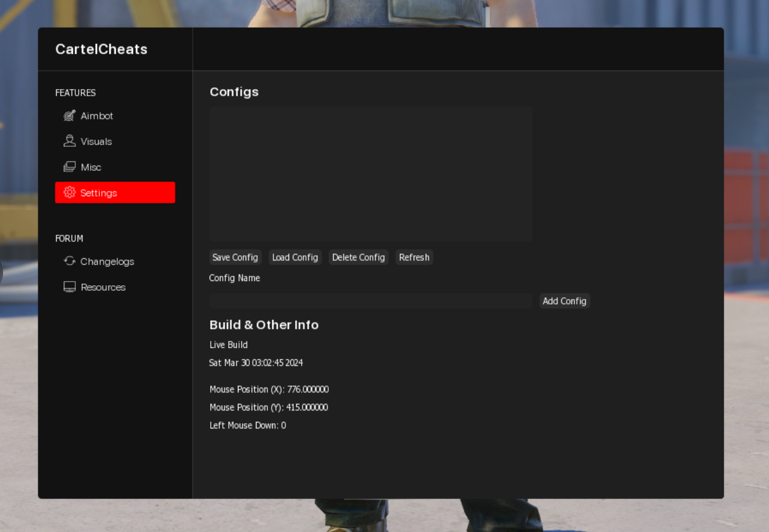Open Changelogs under Forum

pyautogui.click(x=107, y=261)
